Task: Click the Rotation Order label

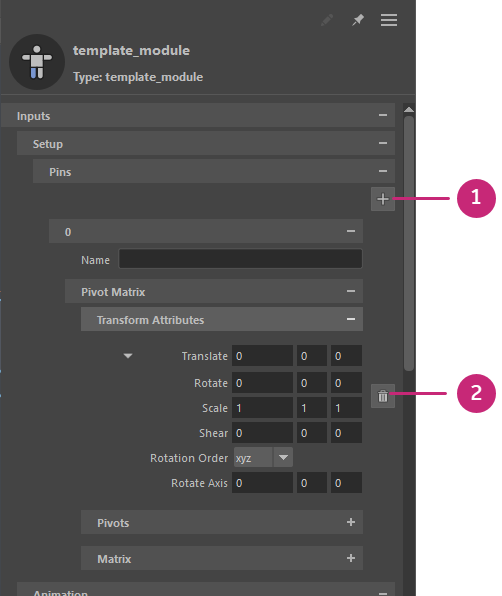Action: [x=189, y=458]
